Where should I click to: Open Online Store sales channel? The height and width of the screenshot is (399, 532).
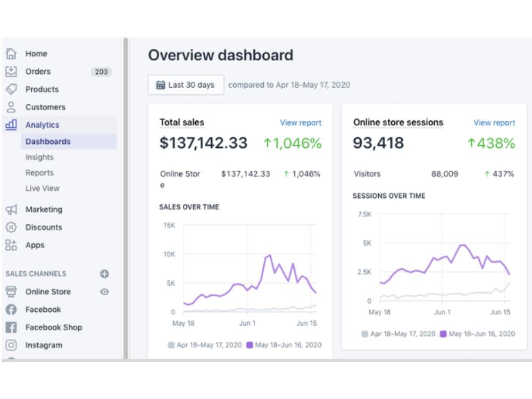coord(48,292)
